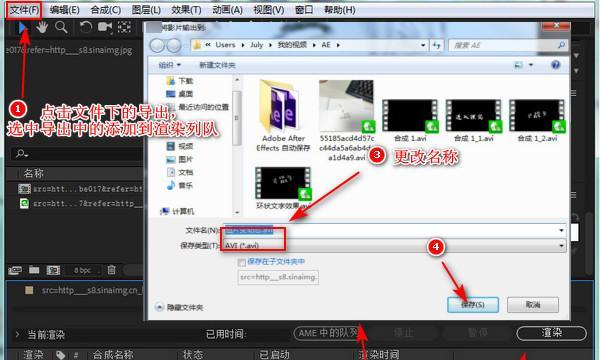Click AME 中的队列 button
This screenshot has height=360, width=600.
pos(328,333)
